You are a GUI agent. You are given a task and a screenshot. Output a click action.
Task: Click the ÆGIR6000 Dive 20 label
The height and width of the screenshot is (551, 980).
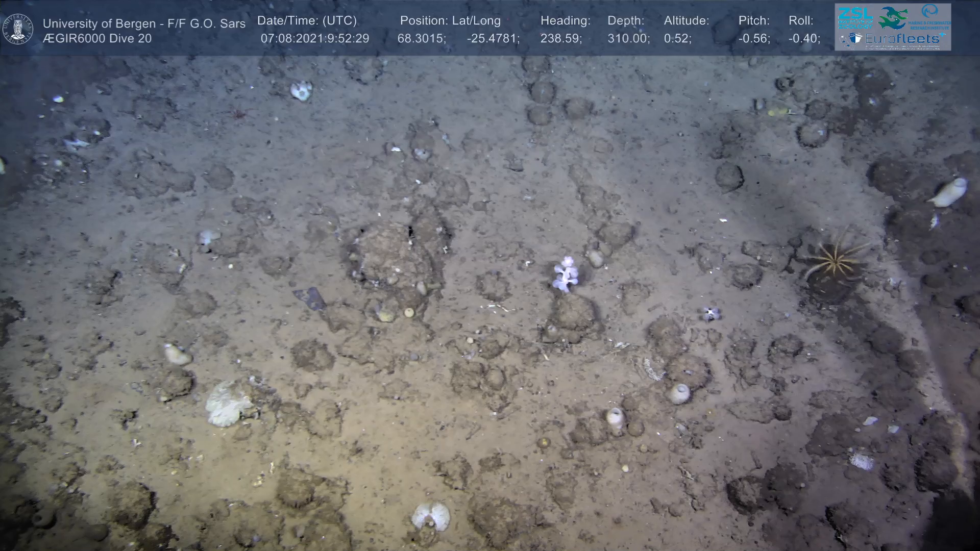97,39
